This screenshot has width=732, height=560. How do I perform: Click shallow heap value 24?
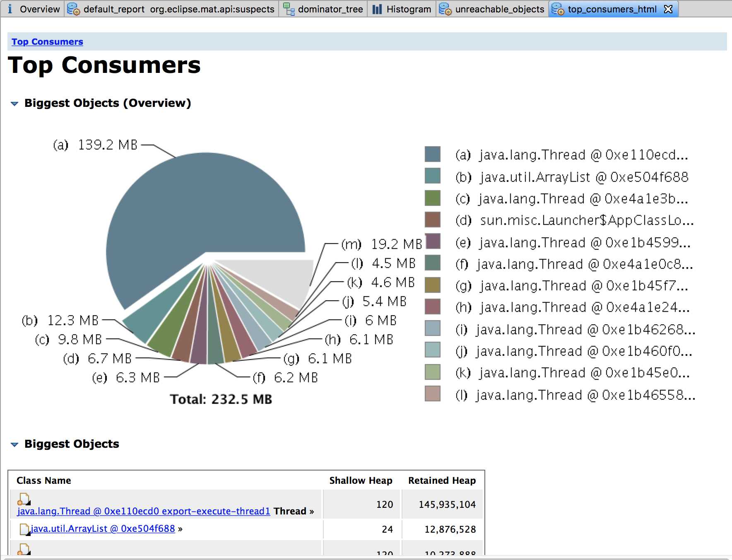(387, 529)
